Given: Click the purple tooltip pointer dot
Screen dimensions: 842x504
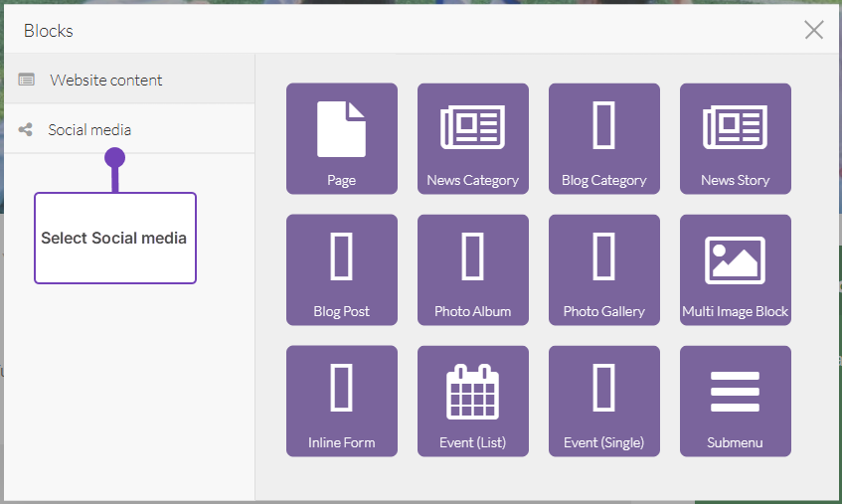Looking at the screenshot, I should pos(114,157).
